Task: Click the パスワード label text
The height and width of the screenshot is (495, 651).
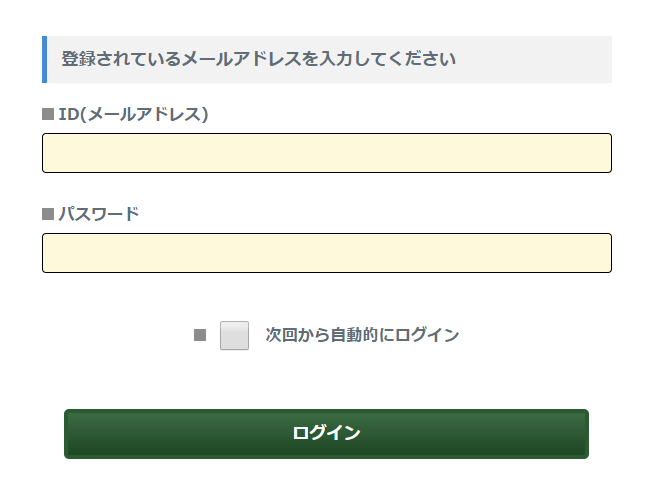Action: coord(98,214)
